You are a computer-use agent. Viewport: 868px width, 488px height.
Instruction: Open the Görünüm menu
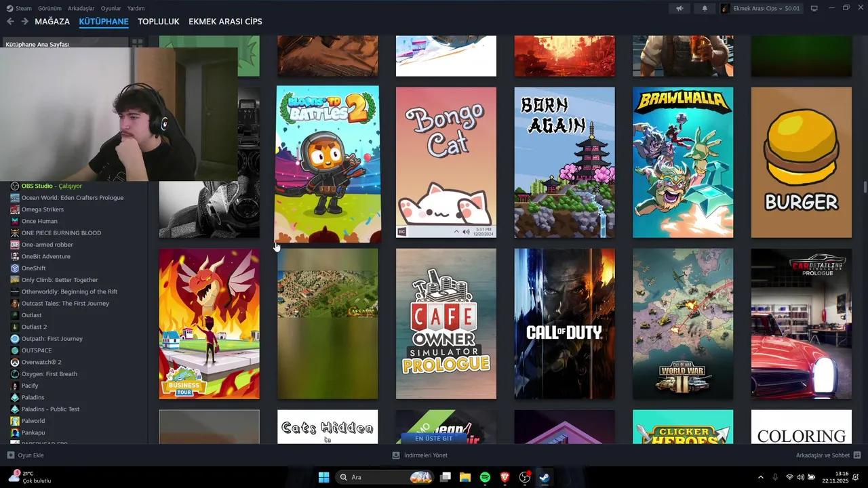tap(50, 8)
